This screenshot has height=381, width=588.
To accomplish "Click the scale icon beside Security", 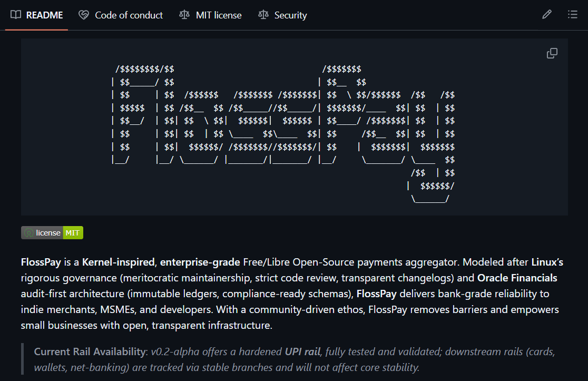I will [x=263, y=15].
